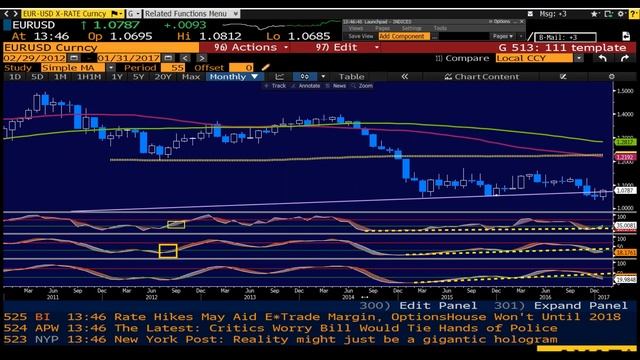Open the Simple MA study dropdown arrow
This screenshot has height=360, width=640.
click(x=111, y=68)
